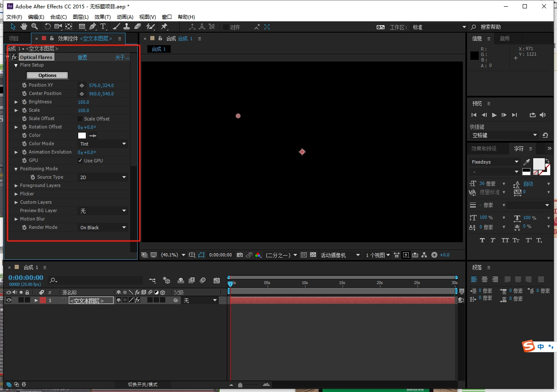Image resolution: width=557 pixels, height=392 pixels.
Task: Switch to the 效果和预设 tab
Action: [x=484, y=149]
